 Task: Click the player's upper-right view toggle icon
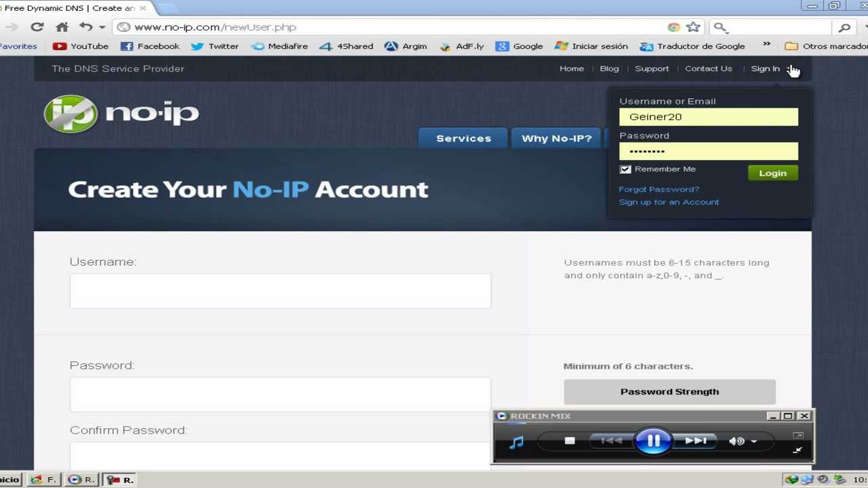tap(797, 435)
